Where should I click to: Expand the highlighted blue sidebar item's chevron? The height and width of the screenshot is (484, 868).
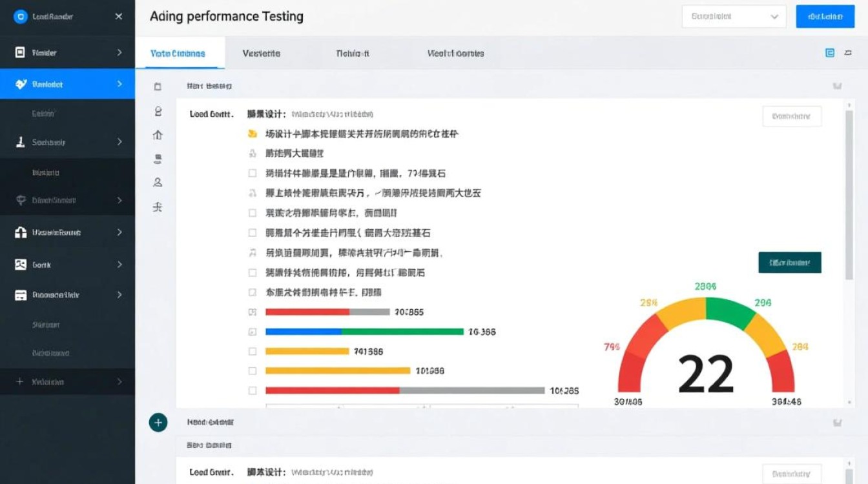coord(119,84)
